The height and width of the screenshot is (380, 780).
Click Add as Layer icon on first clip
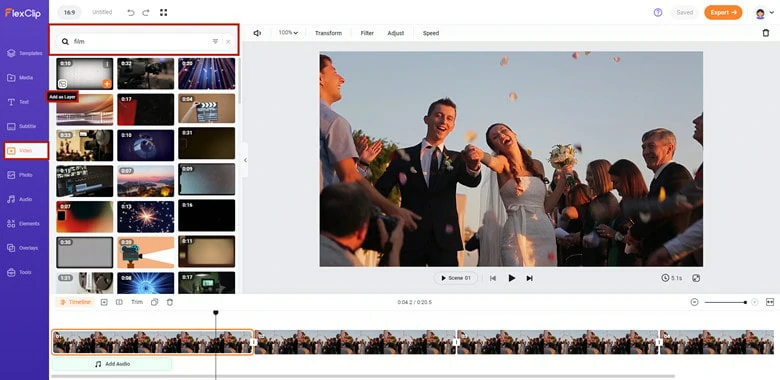pyautogui.click(x=62, y=84)
